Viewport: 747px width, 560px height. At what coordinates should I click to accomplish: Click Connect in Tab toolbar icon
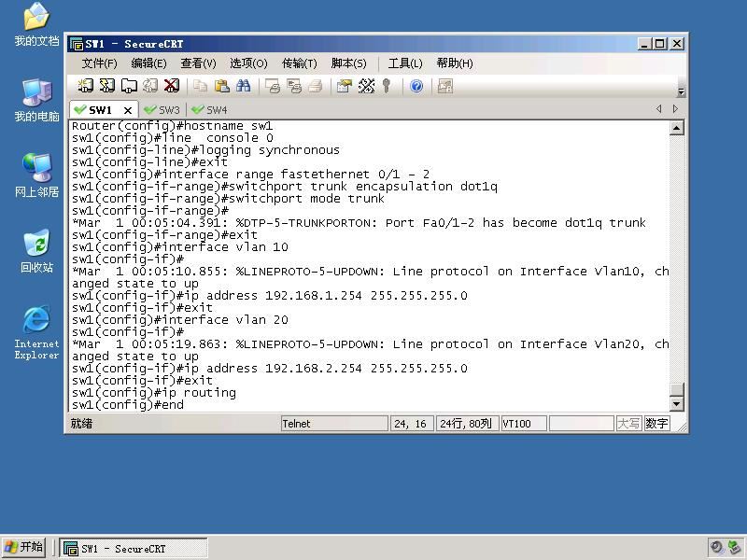(129, 86)
